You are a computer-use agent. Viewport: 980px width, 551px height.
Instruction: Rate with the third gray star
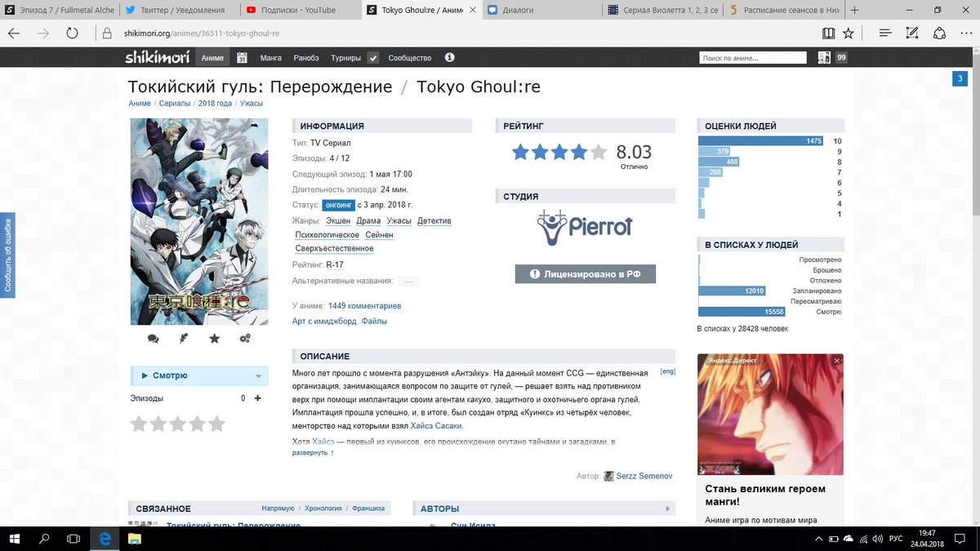178,424
